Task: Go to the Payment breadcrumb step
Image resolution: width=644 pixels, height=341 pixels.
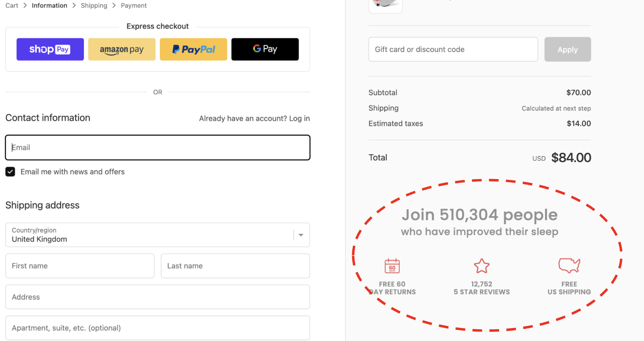Action: [x=134, y=6]
